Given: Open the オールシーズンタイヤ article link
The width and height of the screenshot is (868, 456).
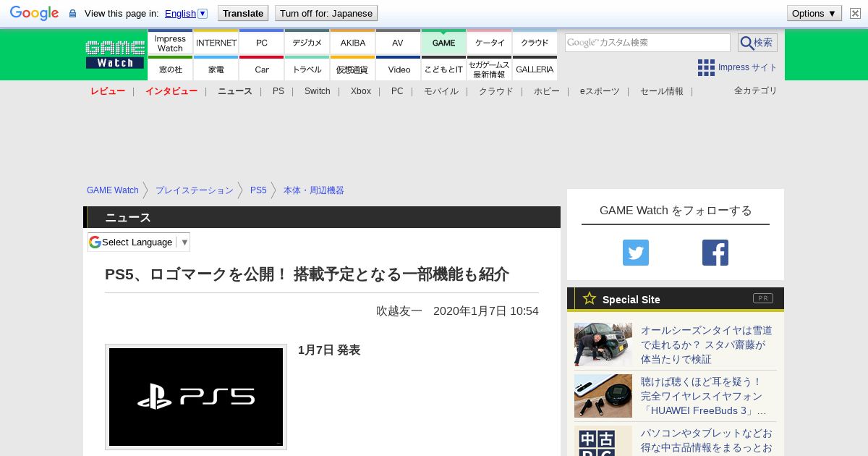Looking at the screenshot, I should click(x=707, y=345).
